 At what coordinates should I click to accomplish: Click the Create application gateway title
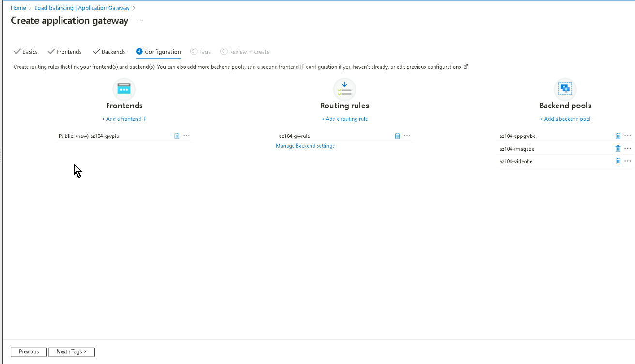[x=70, y=21]
